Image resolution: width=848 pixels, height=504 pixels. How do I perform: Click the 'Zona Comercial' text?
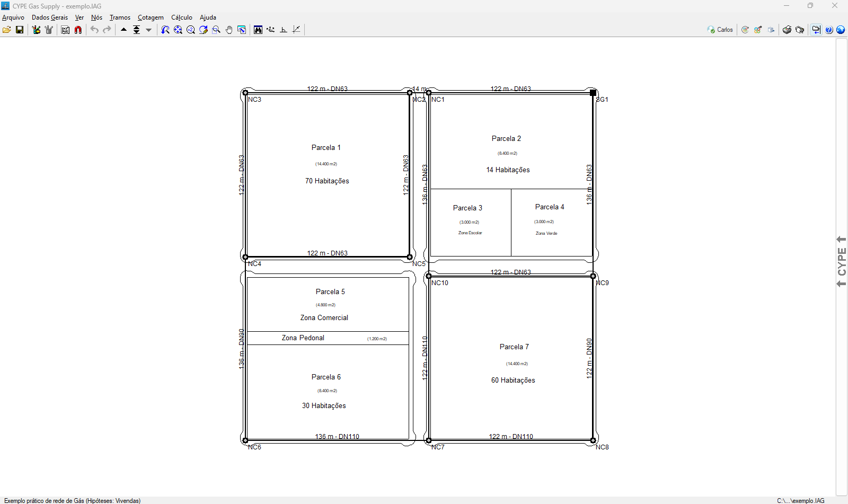pyautogui.click(x=324, y=318)
